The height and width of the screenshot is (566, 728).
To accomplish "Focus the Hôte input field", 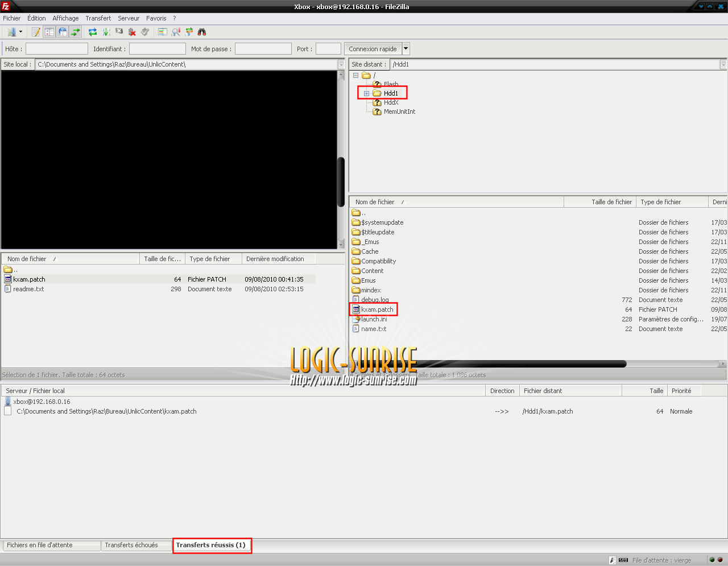I will (57, 49).
